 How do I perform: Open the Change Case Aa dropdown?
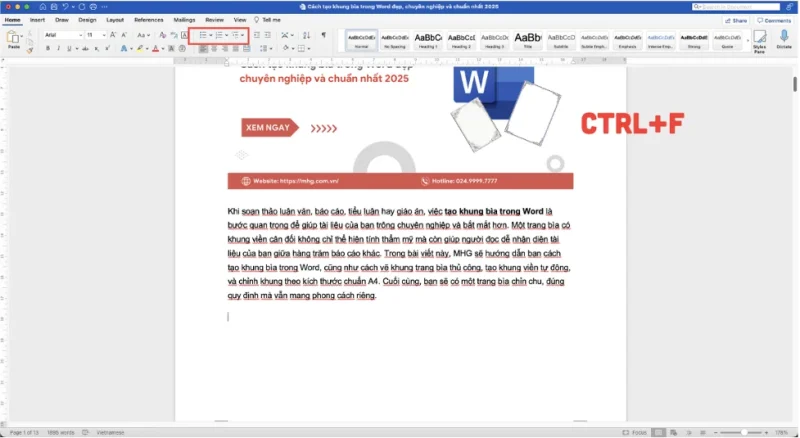[x=143, y=35]
